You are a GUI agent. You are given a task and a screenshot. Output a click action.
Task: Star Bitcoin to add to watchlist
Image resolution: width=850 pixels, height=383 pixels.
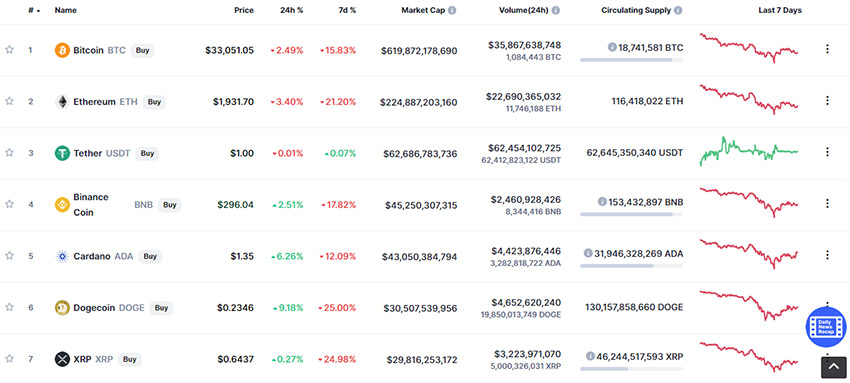coord(9,50)
